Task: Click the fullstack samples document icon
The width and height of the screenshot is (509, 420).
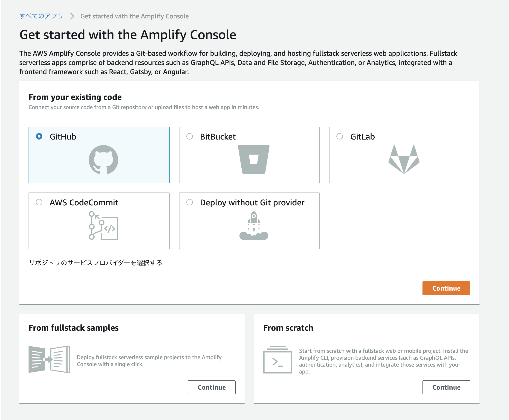Action: pyautogui.click(x=49, y=359)
